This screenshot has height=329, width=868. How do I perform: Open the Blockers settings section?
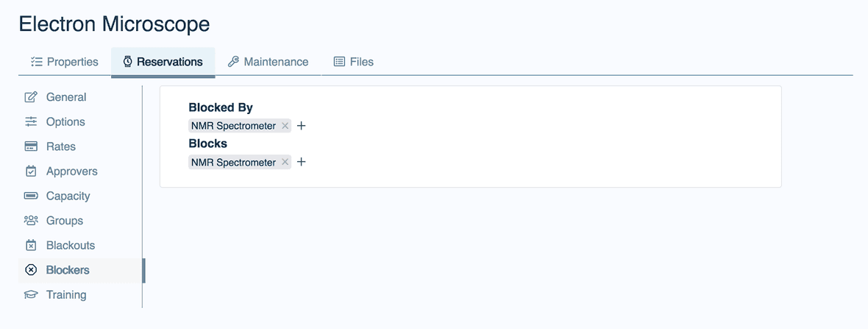click(x=67, y=270)
